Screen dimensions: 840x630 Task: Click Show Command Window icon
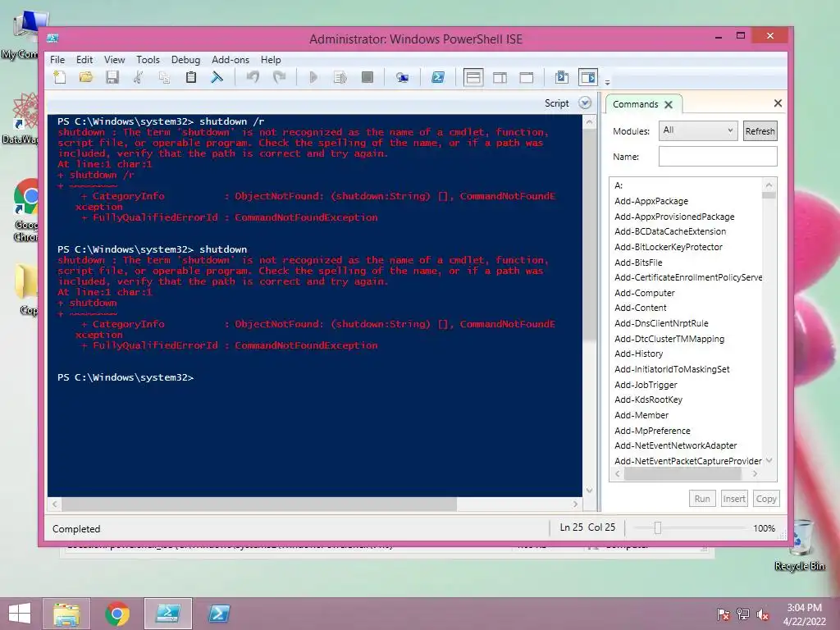click(561, 78)
